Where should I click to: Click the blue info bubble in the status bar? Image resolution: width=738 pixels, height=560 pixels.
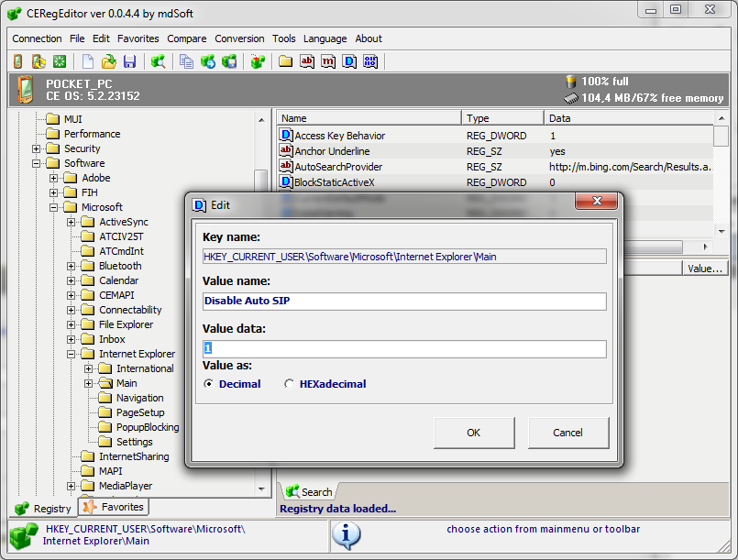(x=347, y=535)
